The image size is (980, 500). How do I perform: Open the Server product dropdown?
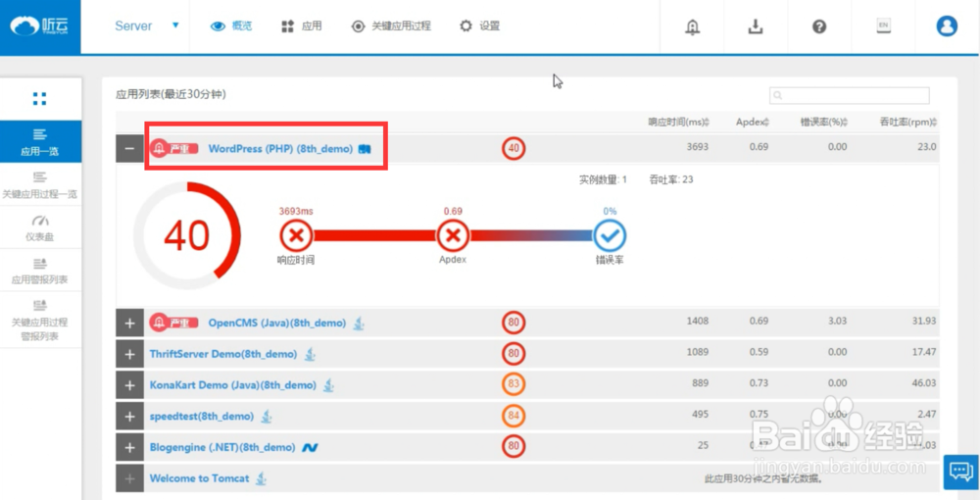point(147,26)
